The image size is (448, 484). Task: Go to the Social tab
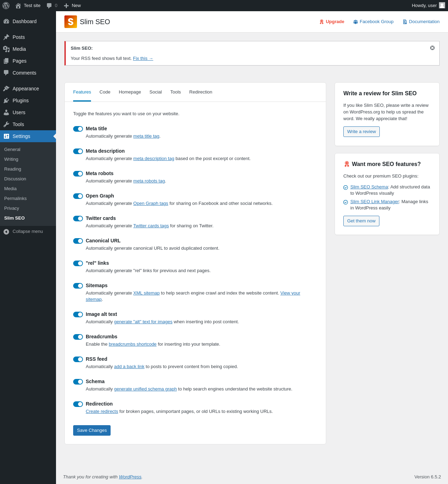(156, 92)
